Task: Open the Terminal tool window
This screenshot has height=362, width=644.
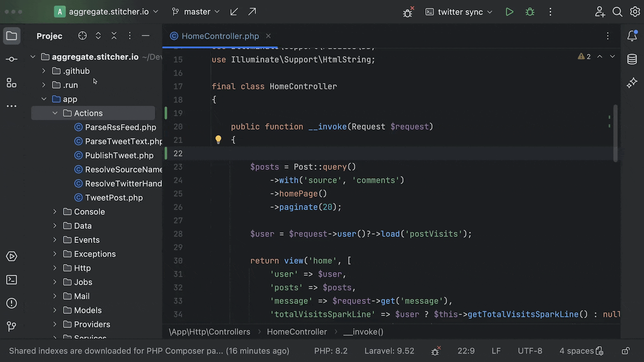Action: [12, 280]
